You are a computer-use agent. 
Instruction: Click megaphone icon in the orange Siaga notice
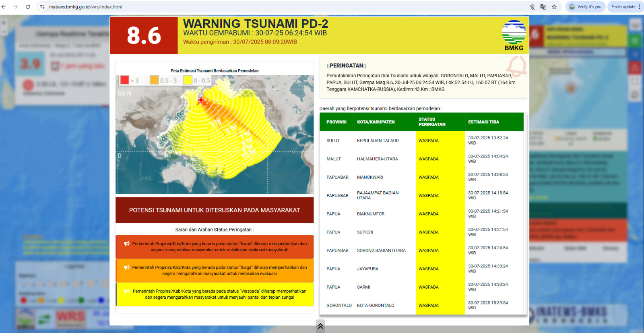click(127, 267)
